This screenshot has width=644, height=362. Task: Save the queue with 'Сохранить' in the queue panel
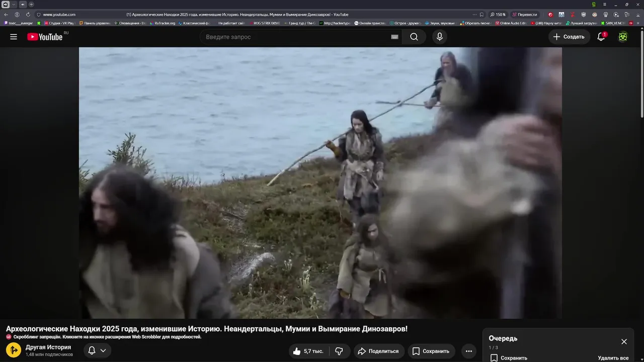click(x=509, y=358)
